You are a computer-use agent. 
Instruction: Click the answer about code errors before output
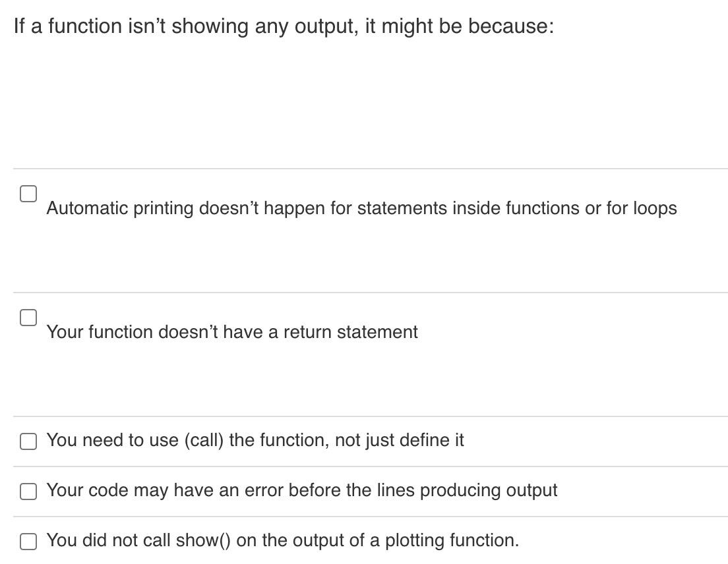point(302,490)
